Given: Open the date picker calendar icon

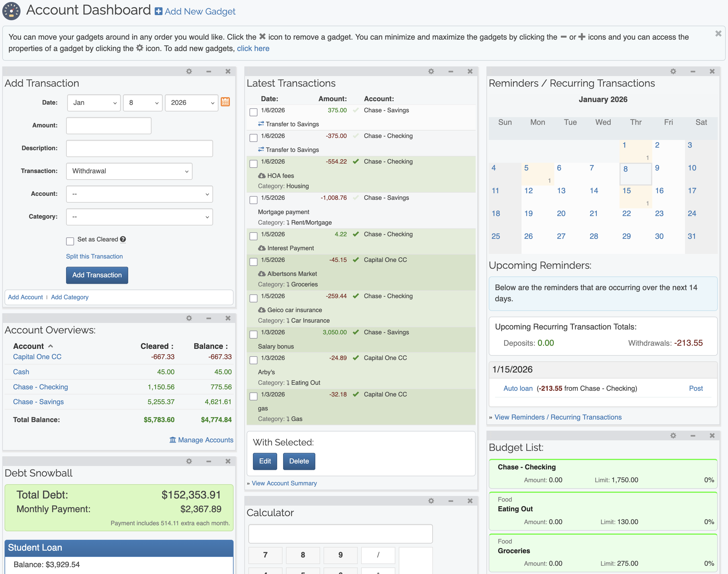Looking at the screenshot, I should coord(225,102).
